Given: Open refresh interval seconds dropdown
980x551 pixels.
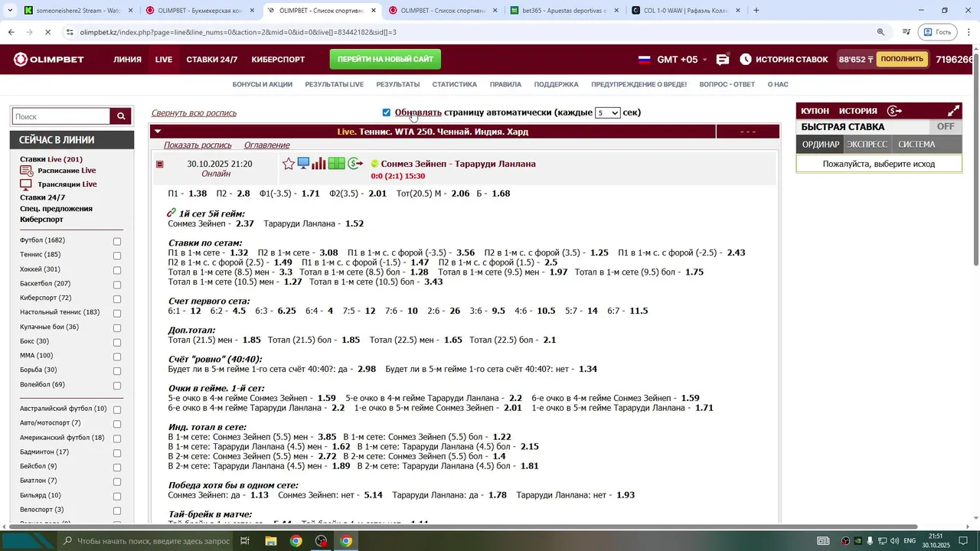Looking at the screenshot, I should (x=607, y=112).
